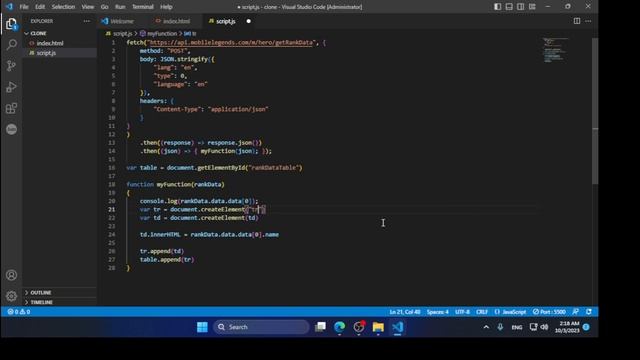640x360 pixels.
Task: Open the mobilelegends API URL link
Action: pos(231,42)
